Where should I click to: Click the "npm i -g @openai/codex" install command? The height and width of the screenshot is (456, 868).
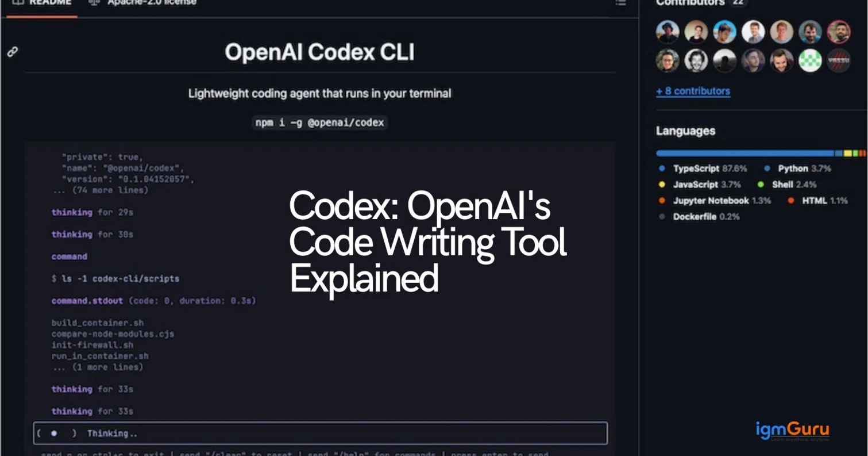tap(319, 122)
